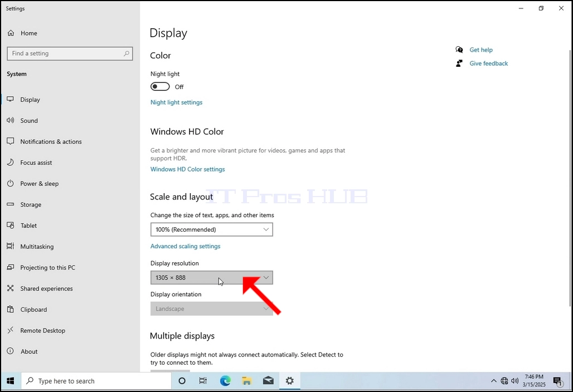The height and width of the screenshot is (392, 573).
Task: Open Windows HD Color settings link
Action: point(187,169)
